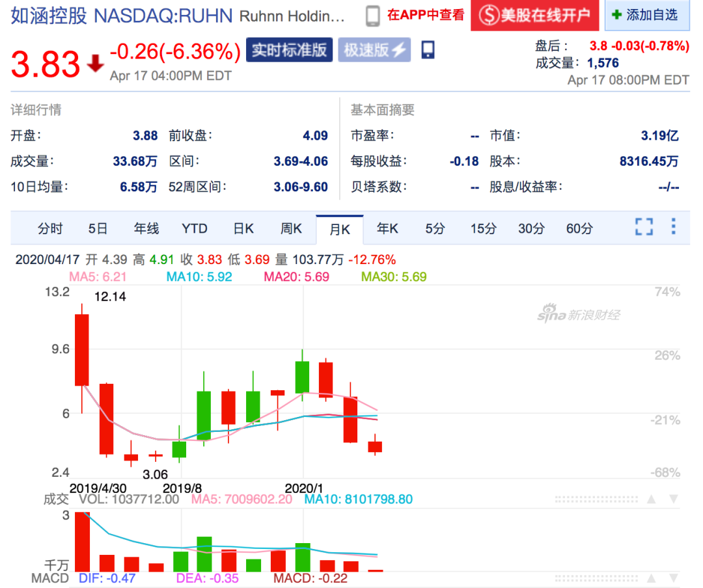Click the dotted drag handle of the MACD panel
Viewport: 703px width, 588px height.
tap(596, 578)
